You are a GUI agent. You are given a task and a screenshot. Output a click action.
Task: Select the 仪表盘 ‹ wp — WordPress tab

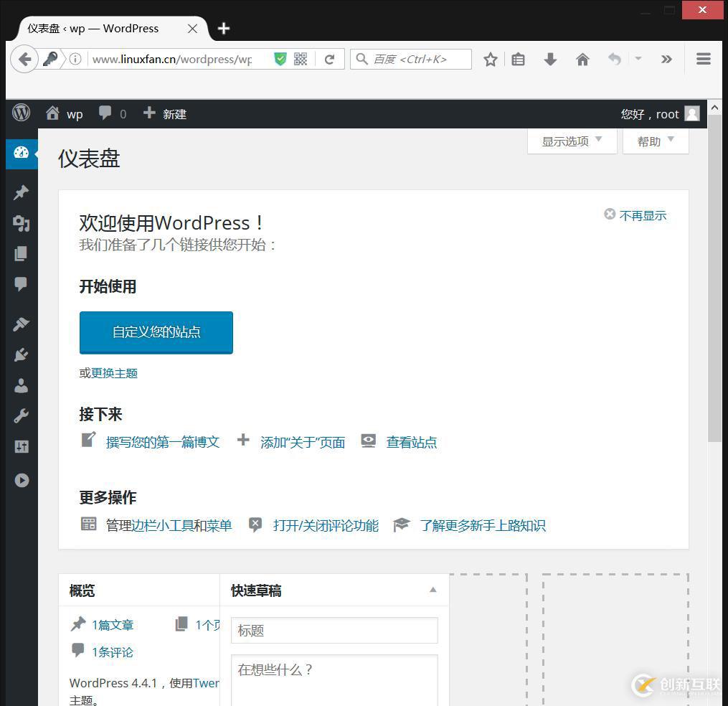tap(113, 29)
